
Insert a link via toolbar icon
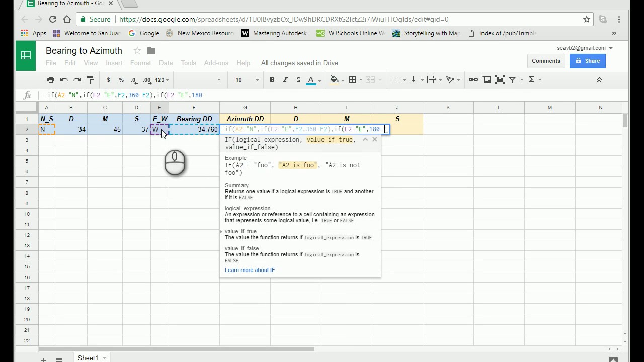[x=473, y=80]
